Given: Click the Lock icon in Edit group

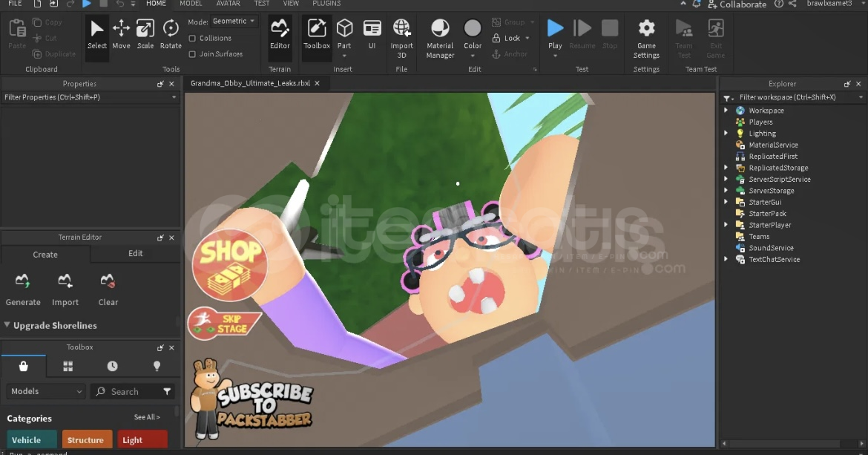Looking at the screenshot, I should point(496,38).
